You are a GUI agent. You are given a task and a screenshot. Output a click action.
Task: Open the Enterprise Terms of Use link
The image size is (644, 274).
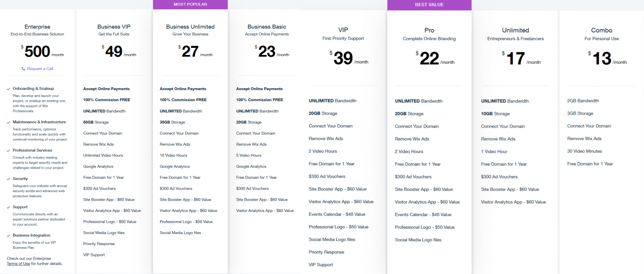pyautogui.click(x=18, y=264)
